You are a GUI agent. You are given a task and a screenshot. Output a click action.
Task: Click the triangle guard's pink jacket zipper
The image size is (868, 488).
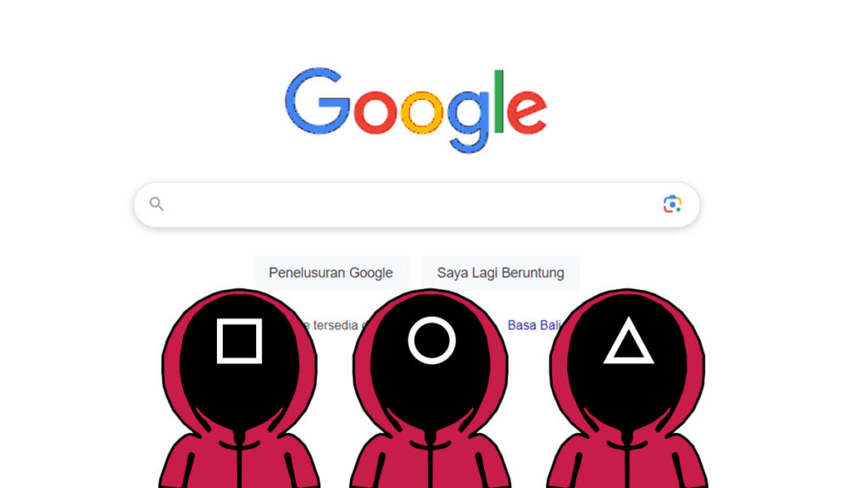[627, 461]
